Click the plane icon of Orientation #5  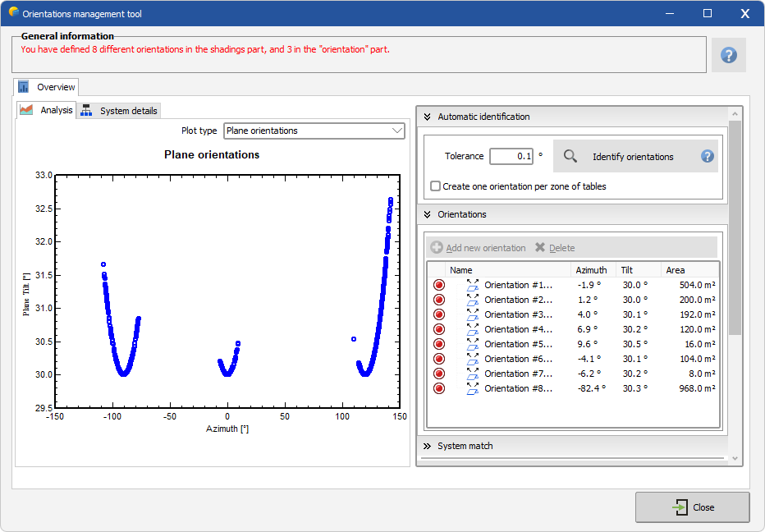point(473,344)
